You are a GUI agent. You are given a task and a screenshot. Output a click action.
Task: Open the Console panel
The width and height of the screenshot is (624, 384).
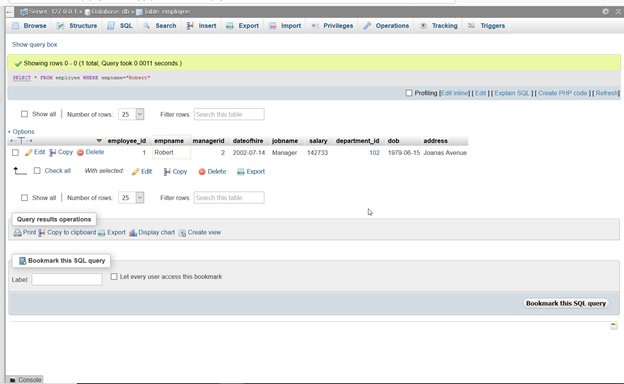pos(25,380)
